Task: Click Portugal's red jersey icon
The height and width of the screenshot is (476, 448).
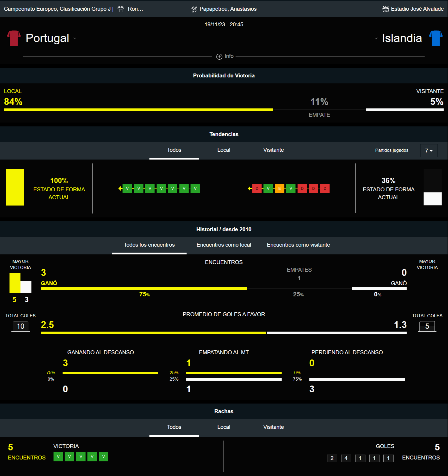Action: [14, 38]
